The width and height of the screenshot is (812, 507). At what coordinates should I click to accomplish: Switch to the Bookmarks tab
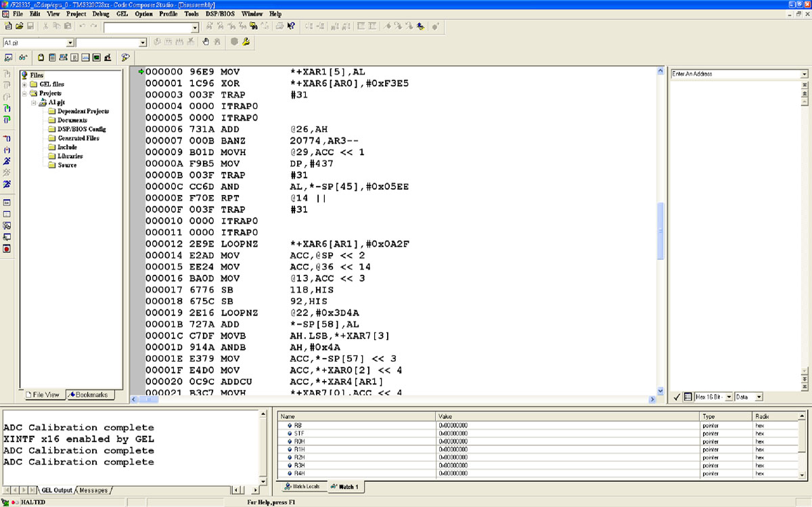pyautogui.click(x=87, y=395)
